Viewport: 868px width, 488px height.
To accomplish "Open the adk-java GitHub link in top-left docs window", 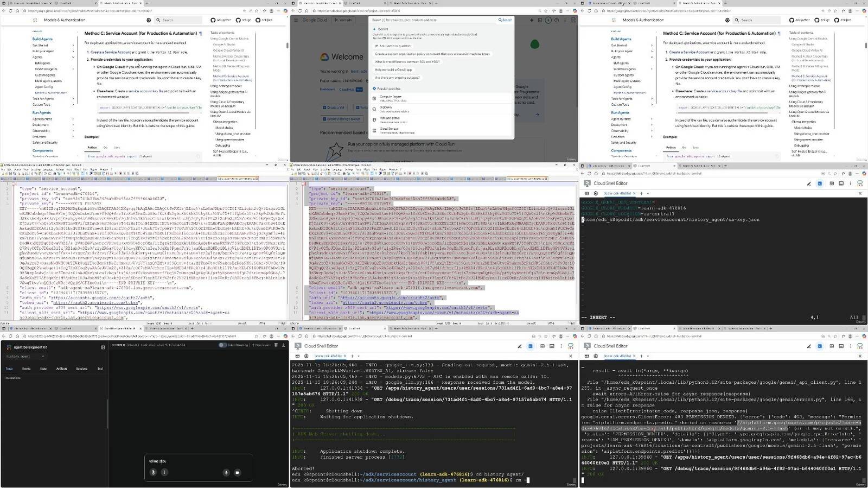I will point(264,20).
